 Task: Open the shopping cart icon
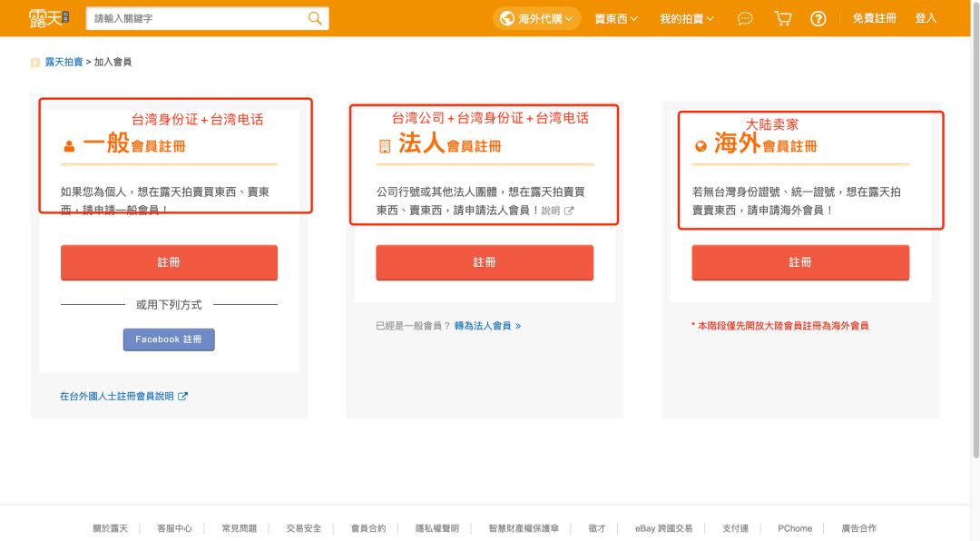click(x=782, y=18)
